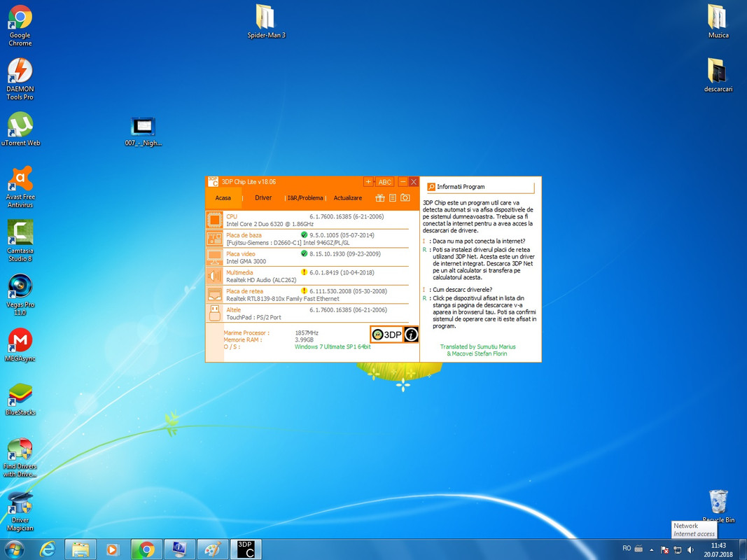This screenshot has height=560, width=747.
Task: Open the info (i) icon in 3DP Chip
Action: 411,335
